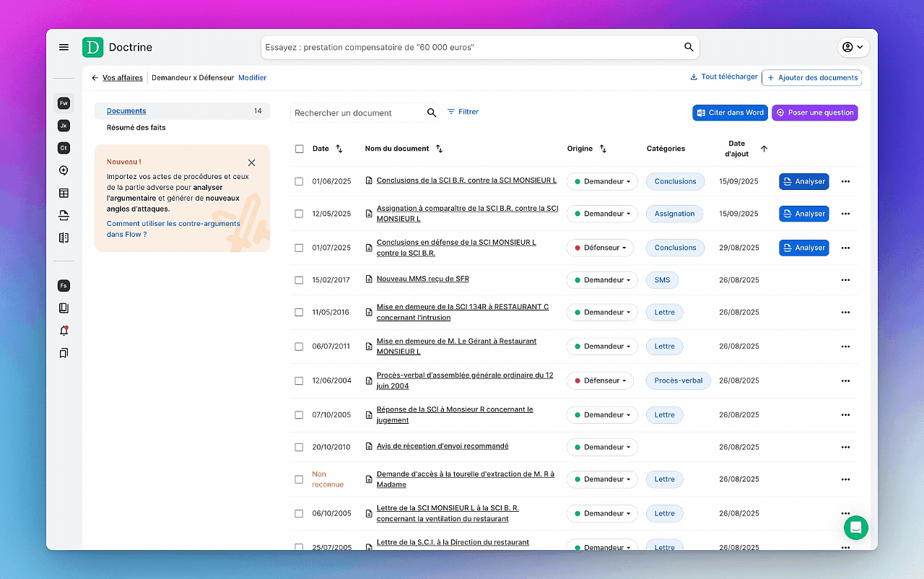Viewport: 924px width, 579px height.
Task: Close the Nouveau information banner
Action: (251, 163)
